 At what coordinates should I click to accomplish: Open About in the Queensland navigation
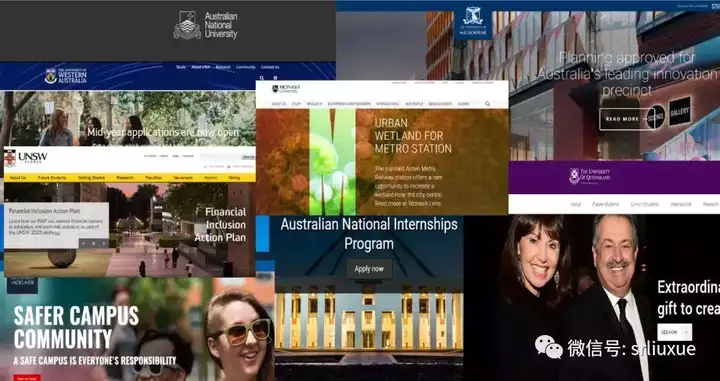click(x=576, y=204)
